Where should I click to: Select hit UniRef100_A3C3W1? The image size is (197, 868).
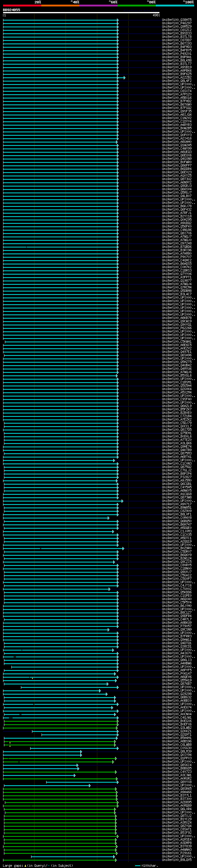[x=177, y=775]
